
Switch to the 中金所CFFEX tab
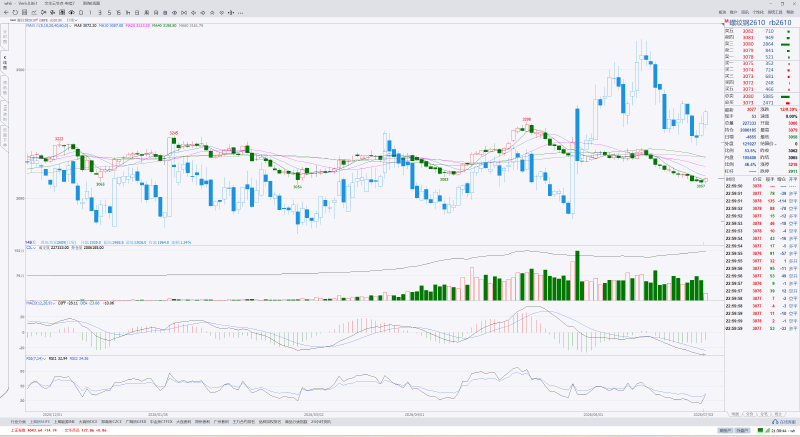(161, 422)
